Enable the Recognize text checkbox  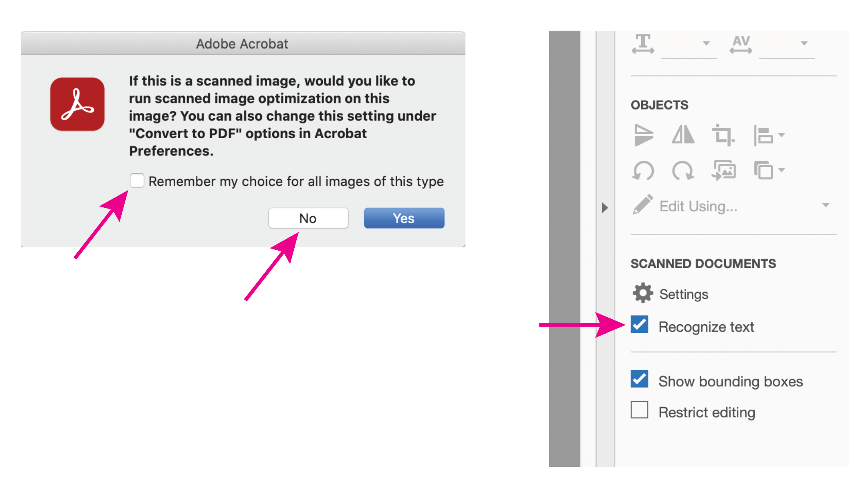point(639,325)
